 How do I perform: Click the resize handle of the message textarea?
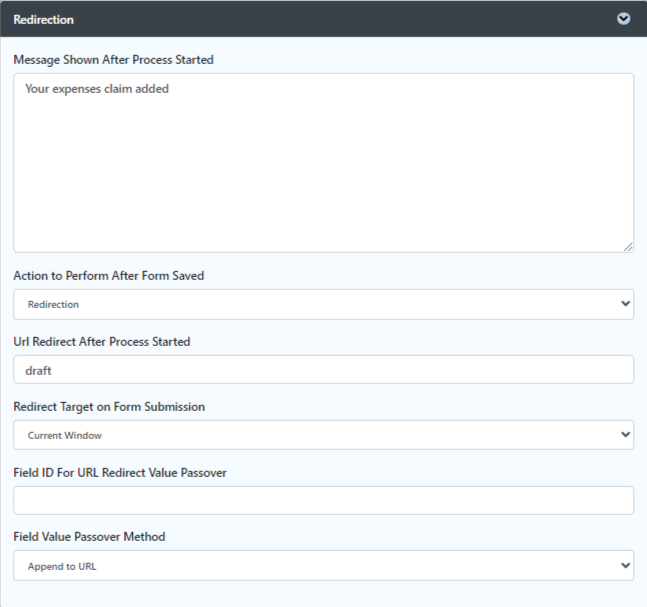(x=628, y=247)
